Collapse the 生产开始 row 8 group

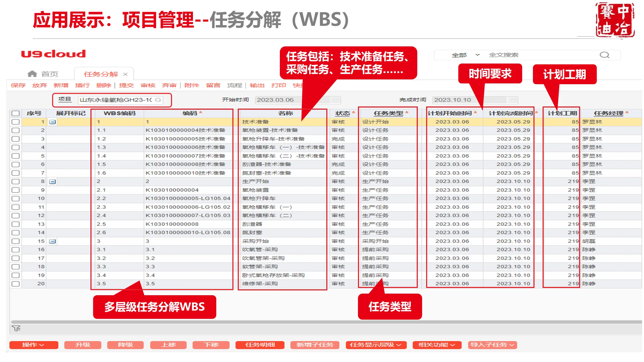point(53,182)
